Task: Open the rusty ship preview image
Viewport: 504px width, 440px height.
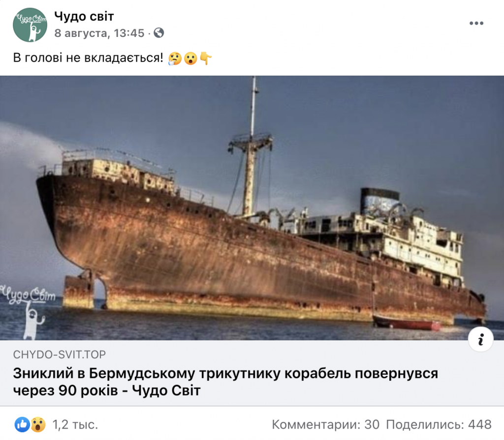Action: (x=252, y=208)
